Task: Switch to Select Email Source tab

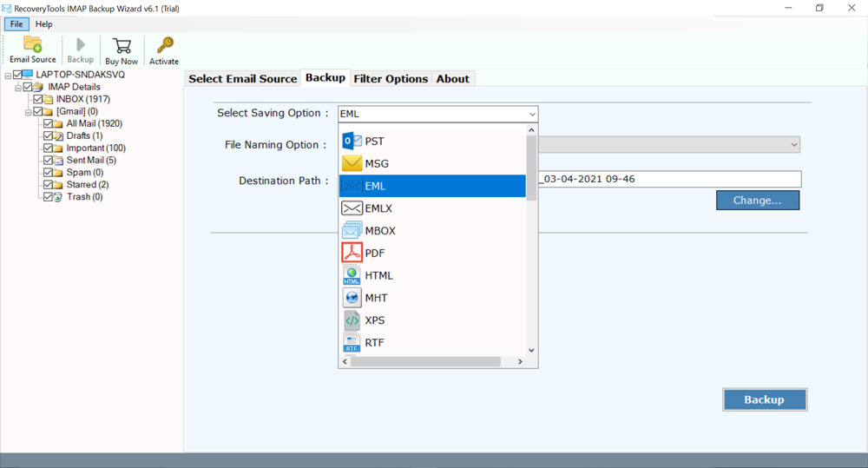Action: pos(242,79)
